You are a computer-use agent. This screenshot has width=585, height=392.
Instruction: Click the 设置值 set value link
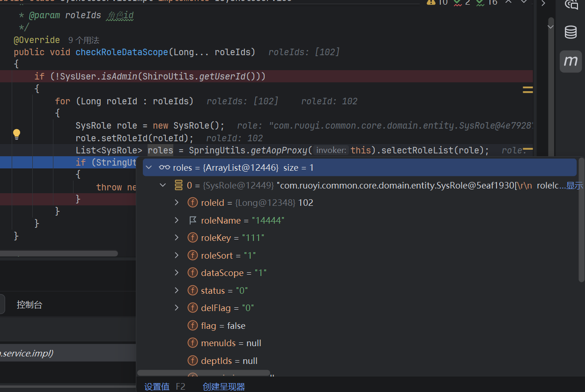pyautogui.click(x=157, y=386)
